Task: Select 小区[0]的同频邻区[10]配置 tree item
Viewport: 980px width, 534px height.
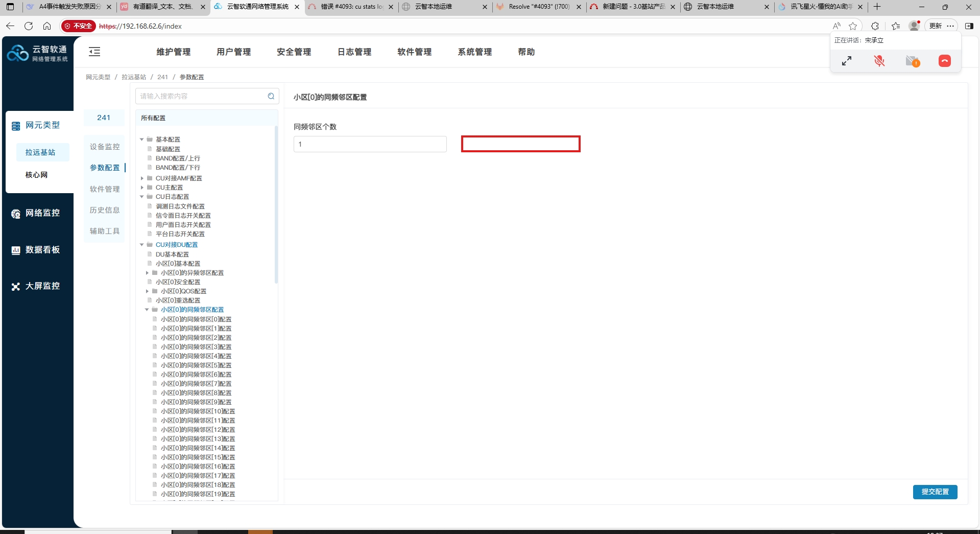Action: (198, 411)
